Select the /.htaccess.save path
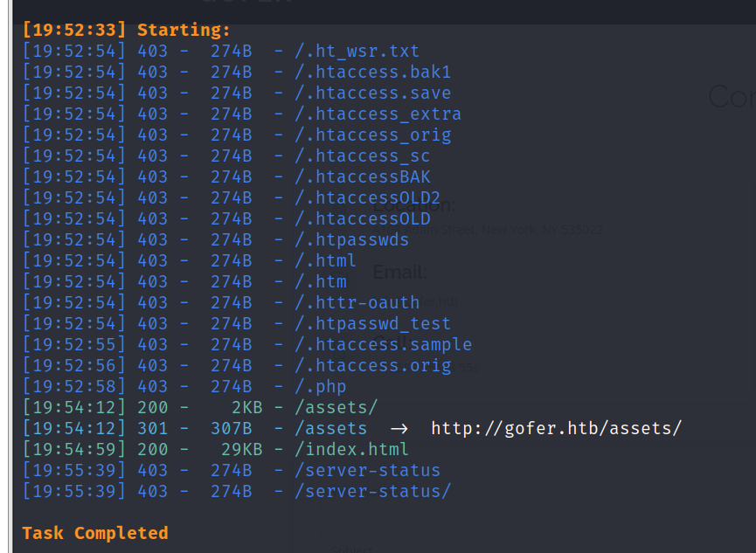 [372, 93]
